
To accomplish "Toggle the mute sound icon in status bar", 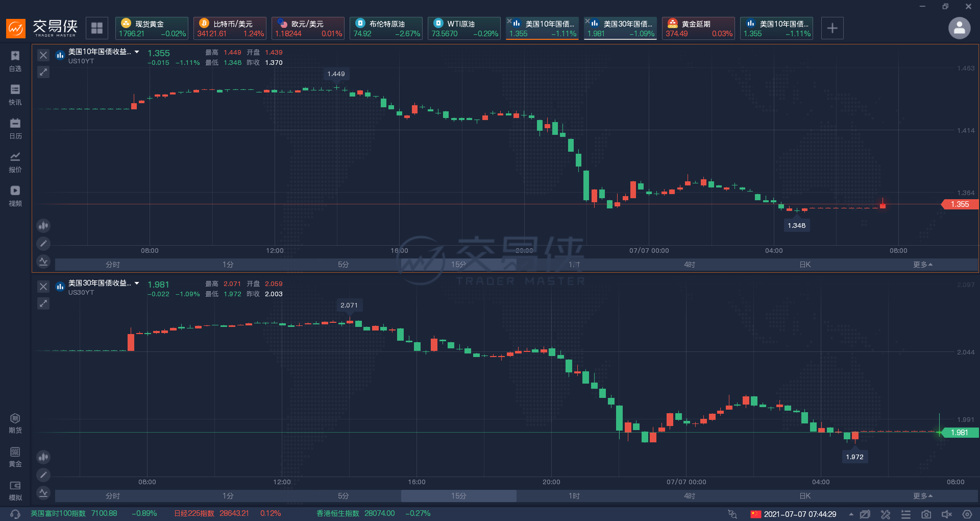I will (x=946, y=514).
